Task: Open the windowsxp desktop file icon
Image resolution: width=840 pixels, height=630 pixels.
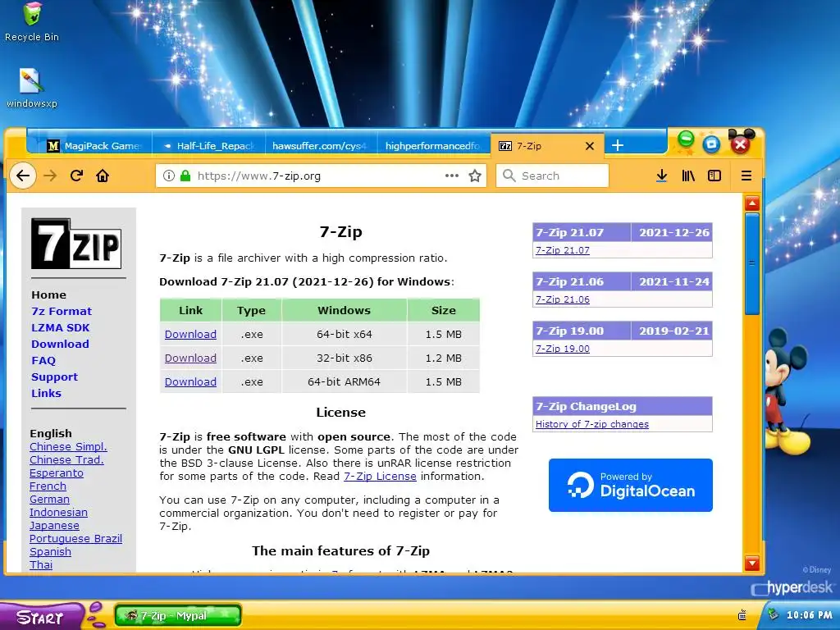Action: pyautogui.click(x=32, y=89)
